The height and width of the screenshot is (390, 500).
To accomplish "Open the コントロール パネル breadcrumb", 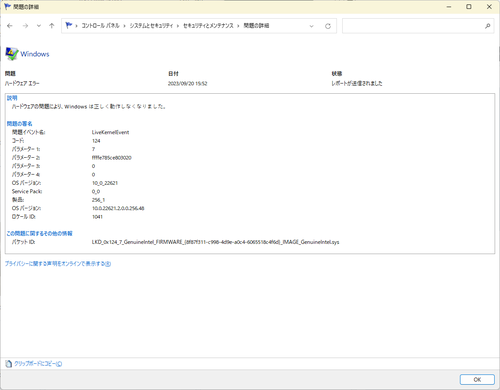I will (x=100, y=26).
